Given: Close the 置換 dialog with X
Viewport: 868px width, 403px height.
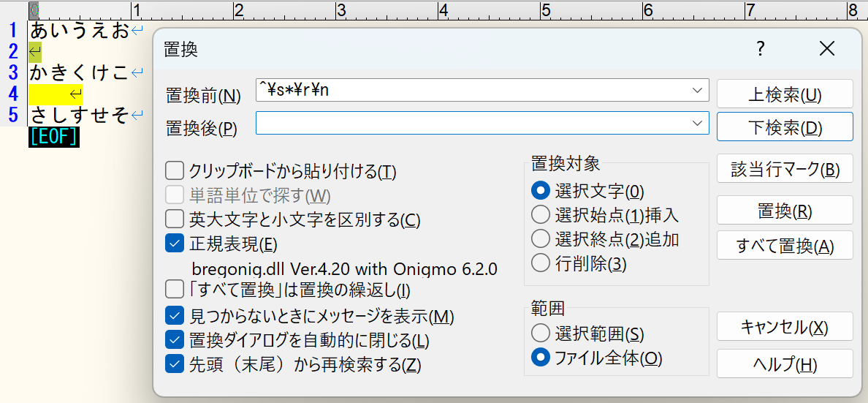Looking at the screenshot, I should coord(826,49).
